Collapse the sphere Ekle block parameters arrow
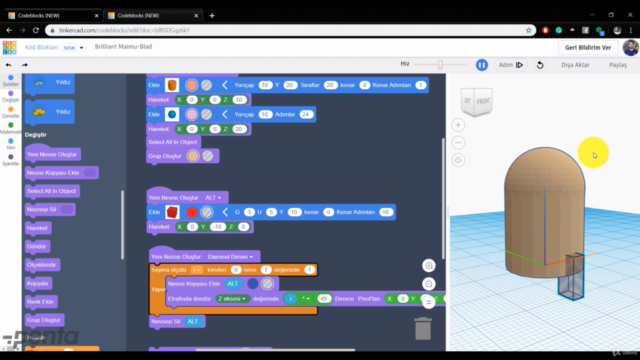The width and height of the screenshot is (640, 360). (x=224, y=114)
